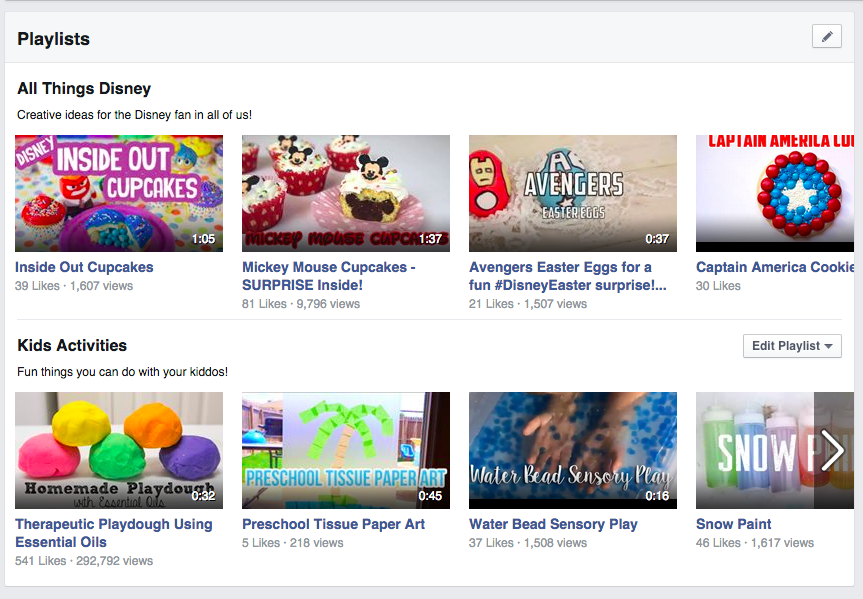
Task: Click the next arrow on Kids Activities row
Action: pyautogui.click(x=833, y=450)
